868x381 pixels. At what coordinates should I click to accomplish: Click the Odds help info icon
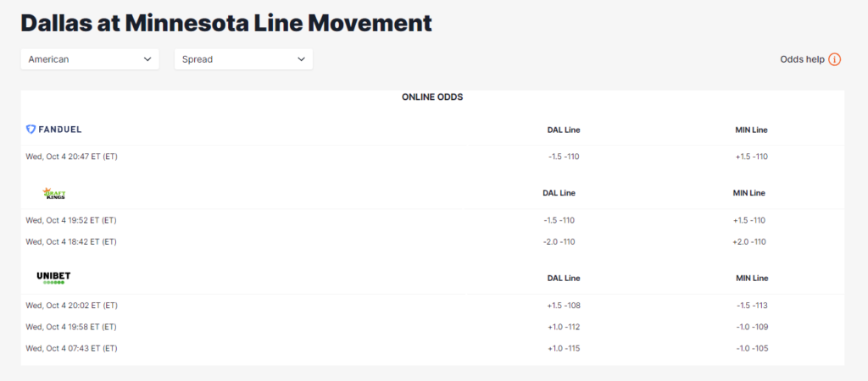pyautogui.click(x=834, y=59)
